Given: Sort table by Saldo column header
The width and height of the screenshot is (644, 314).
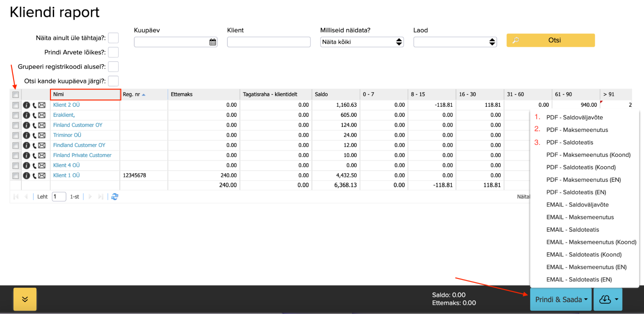Looking at the screenshot, I should coord(335,94).
